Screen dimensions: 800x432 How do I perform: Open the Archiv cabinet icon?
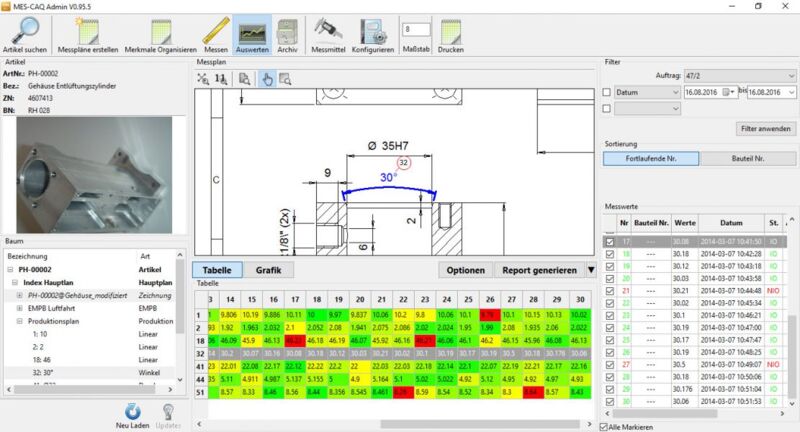pyautogui.click(x=287, y=35)
